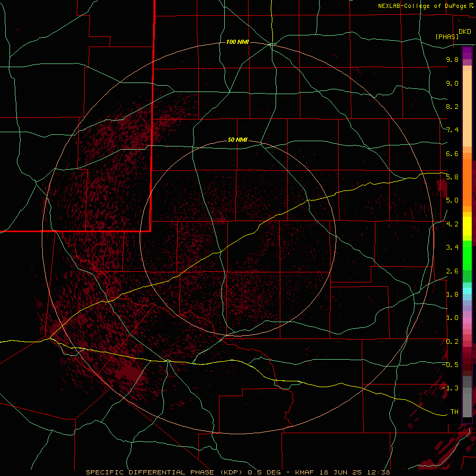476x476 pixels.
Task: Click the 5.0 scale value
Action: (452, 200)
